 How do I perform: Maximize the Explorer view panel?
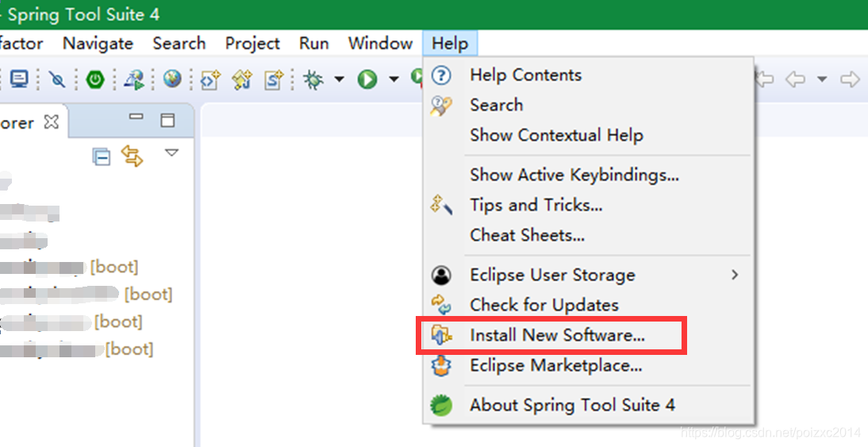(x=167, y=120)
